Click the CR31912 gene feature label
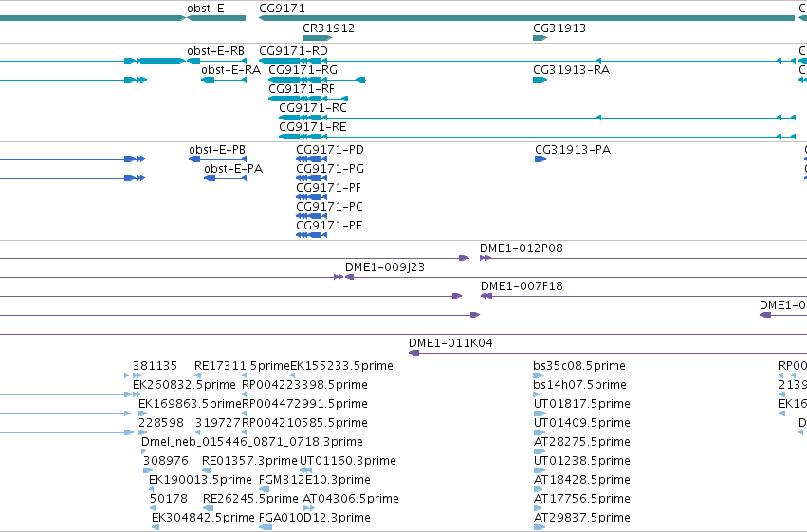 tap(328, 28)
